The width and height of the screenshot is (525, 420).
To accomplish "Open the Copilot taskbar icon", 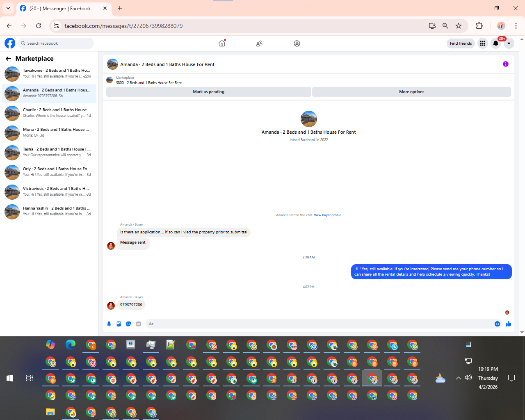I will [50, 345].
